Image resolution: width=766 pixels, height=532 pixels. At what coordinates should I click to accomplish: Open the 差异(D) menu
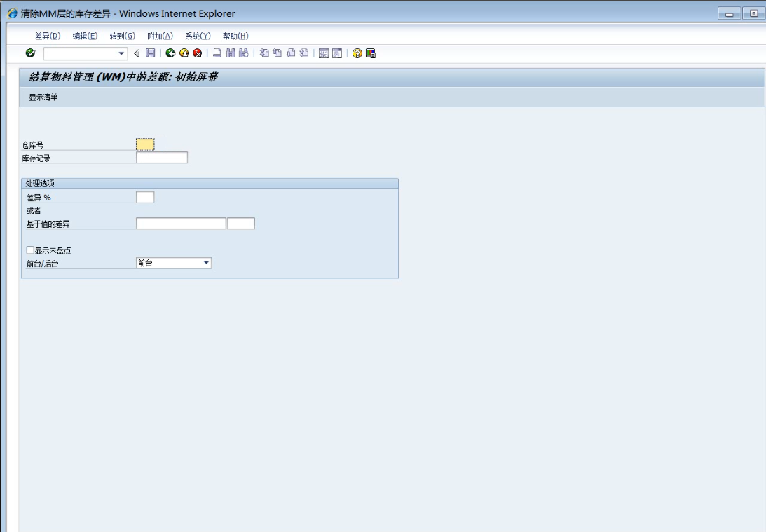click(47, 36)
